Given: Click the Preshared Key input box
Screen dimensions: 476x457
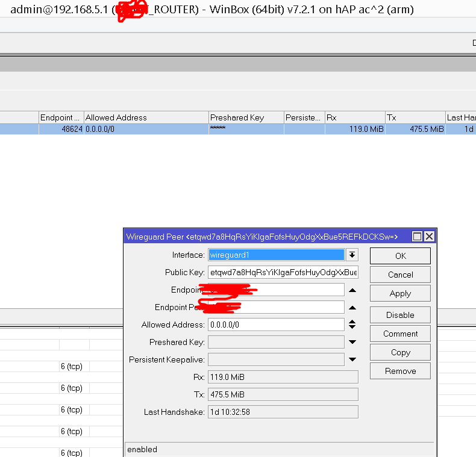Looking at the screenshot, I should coord(276,342).
